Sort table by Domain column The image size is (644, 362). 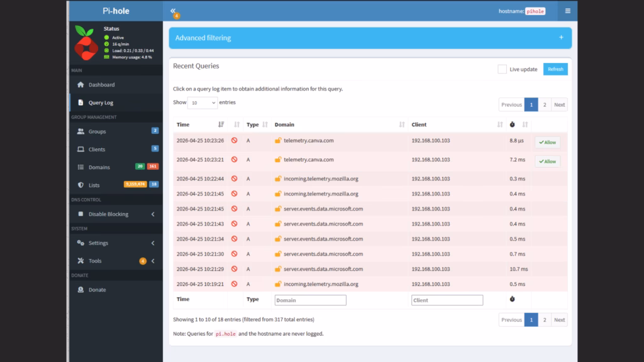point(402,124)
